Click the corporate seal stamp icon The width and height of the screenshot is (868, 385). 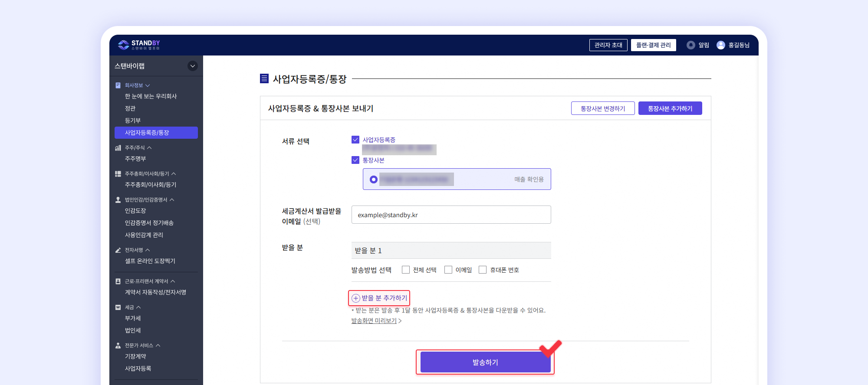pos(118,200)
